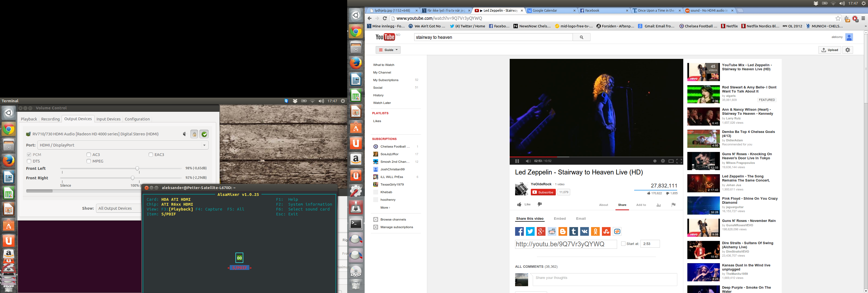Show hidden bookmarks via the chevron overflow
The height and width of the screenshot is (293, 868).
[x=865, y=26]
